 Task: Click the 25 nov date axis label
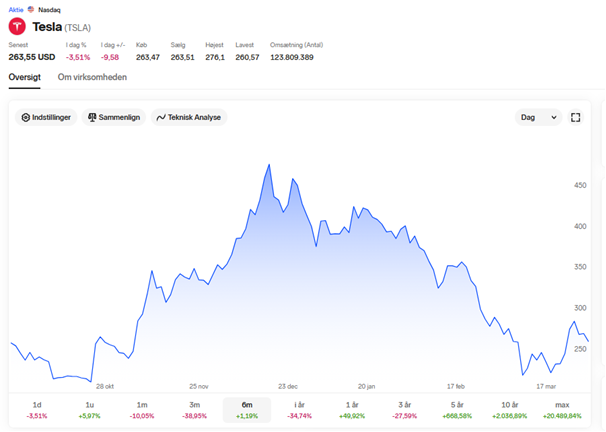click(x=199, y=386)
